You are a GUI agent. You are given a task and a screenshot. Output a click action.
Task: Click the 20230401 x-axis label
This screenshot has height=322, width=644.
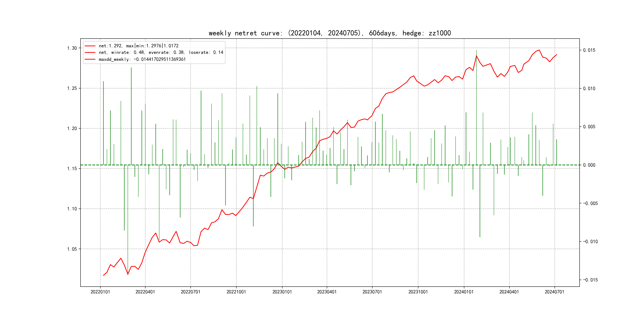[x=327, y=292]
